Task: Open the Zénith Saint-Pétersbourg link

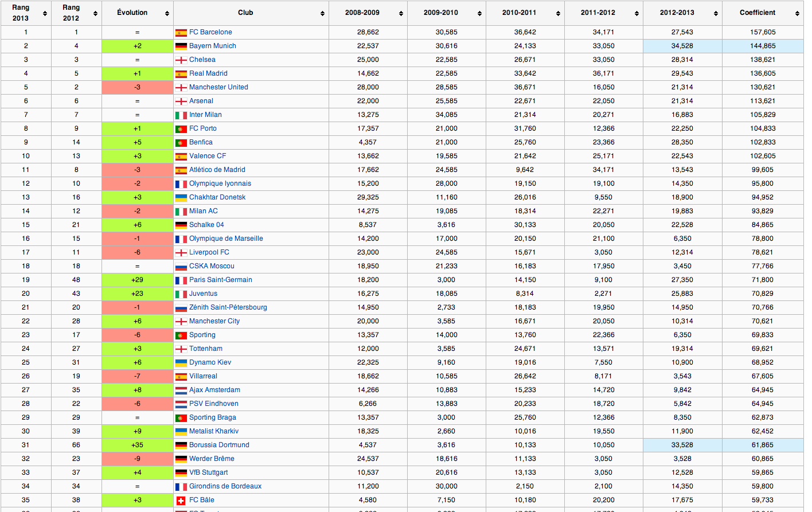Action: click(228, 307)
